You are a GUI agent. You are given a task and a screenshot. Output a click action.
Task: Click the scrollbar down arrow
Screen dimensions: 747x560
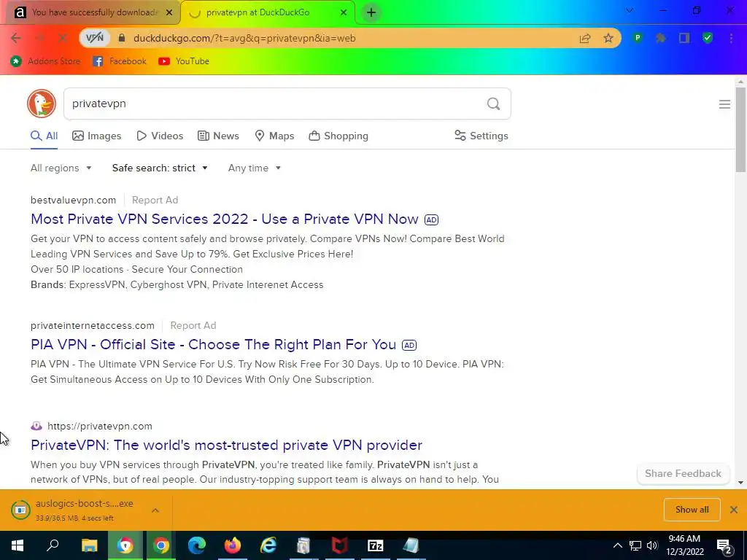tap(740, 483)
